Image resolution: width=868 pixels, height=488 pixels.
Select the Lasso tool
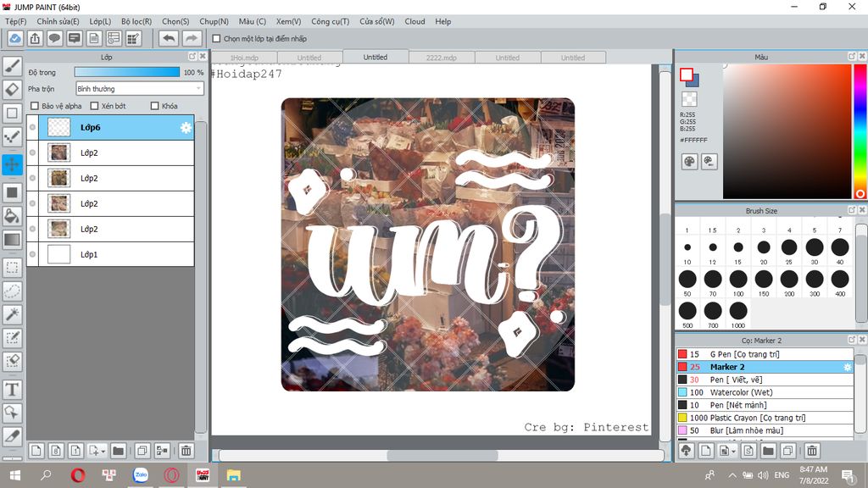12,291
